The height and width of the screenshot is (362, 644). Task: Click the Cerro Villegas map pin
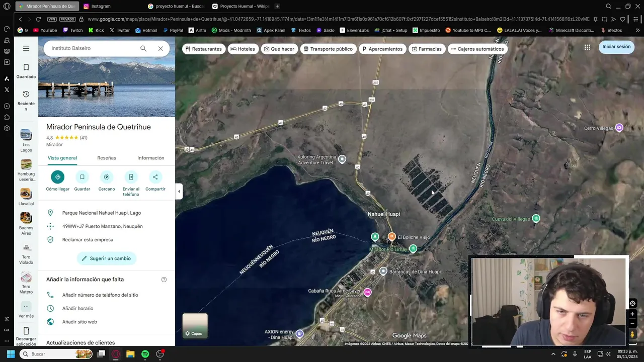(619, 128)
